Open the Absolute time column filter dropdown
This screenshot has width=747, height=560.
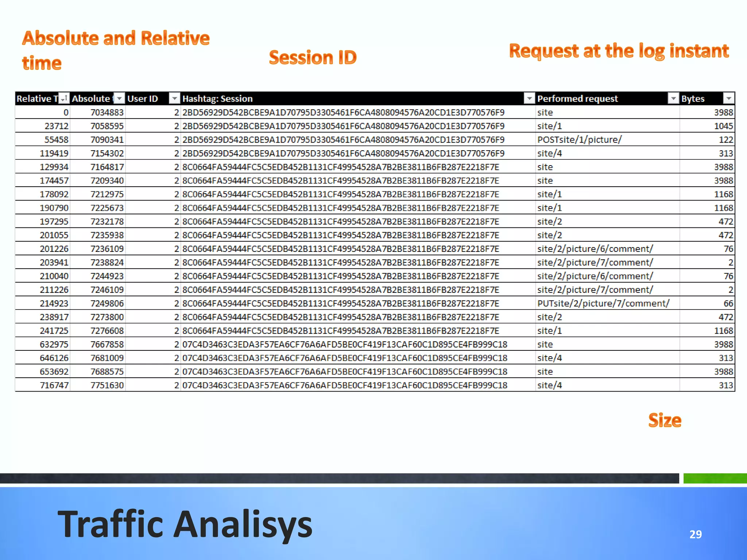[119, 98]
